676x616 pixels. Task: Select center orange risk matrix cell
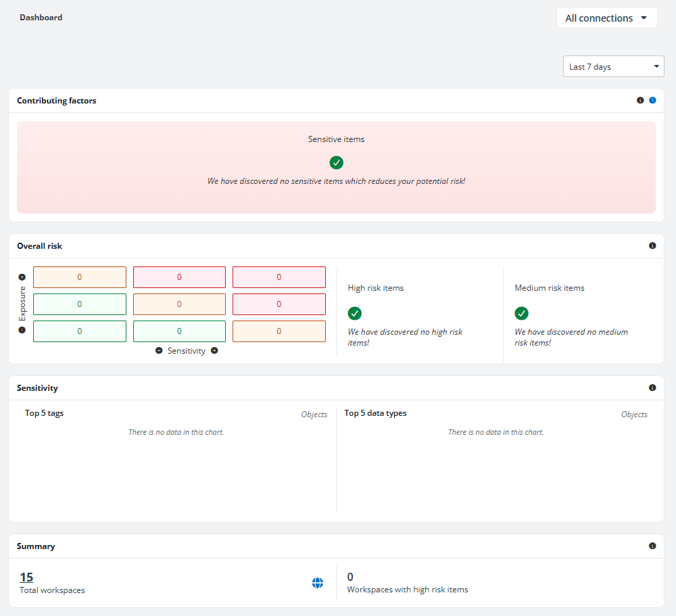point(179,304)
